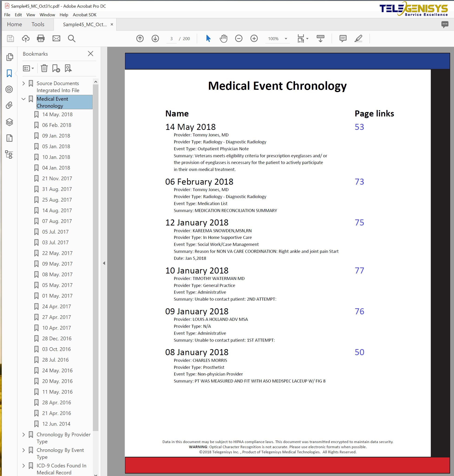The image size is (454, 476).
Task: Select the 12 Jun. 2014 bookmark
Action: coord(56,424)
